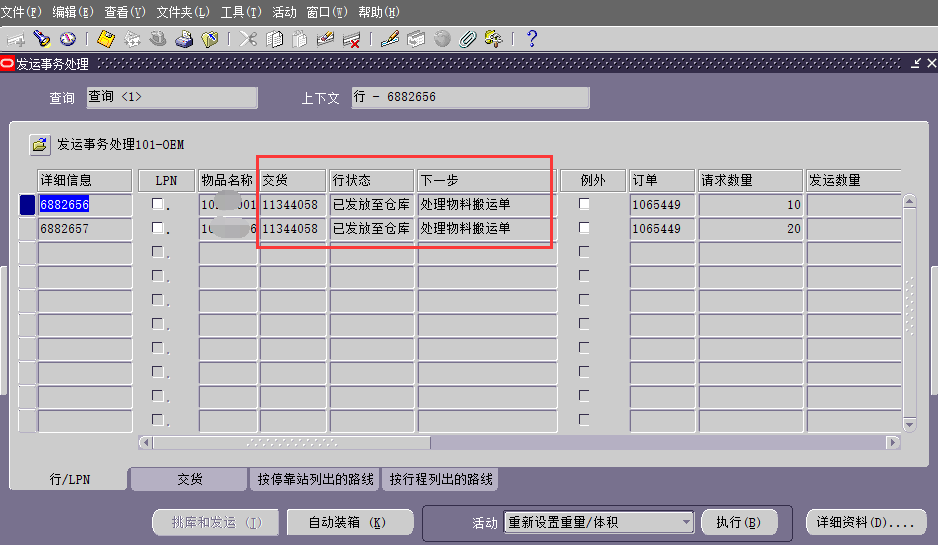The image size is (938, 545).
Task: Click the 自动装箱 (K) button
Action: click(349, 522)
